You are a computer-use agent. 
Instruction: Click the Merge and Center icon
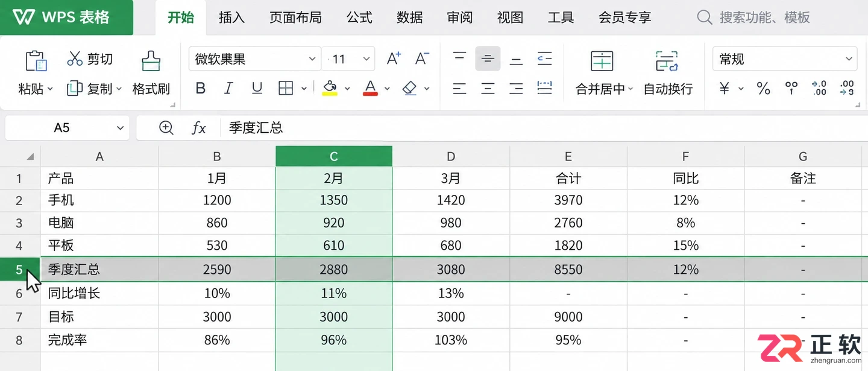click(602, 61)
